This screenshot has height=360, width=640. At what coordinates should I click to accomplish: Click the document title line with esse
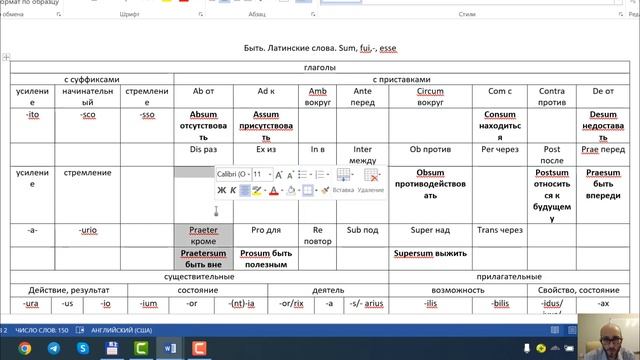320,48
